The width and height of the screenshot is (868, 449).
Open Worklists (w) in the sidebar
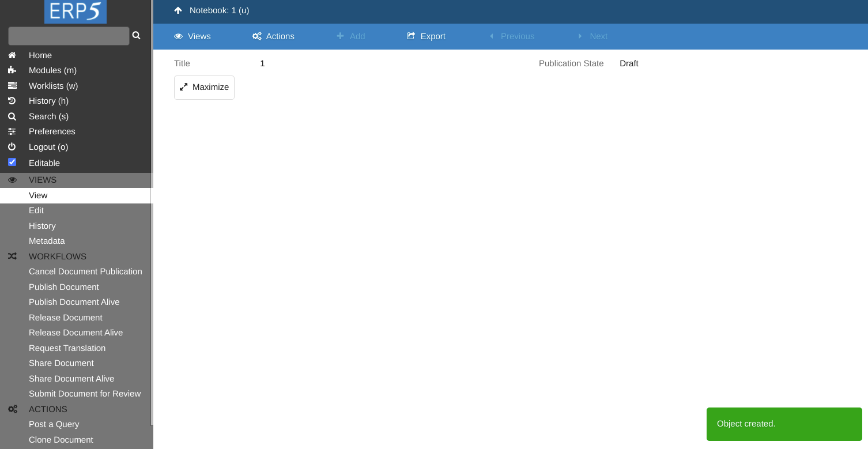click(x=53, y=86)
